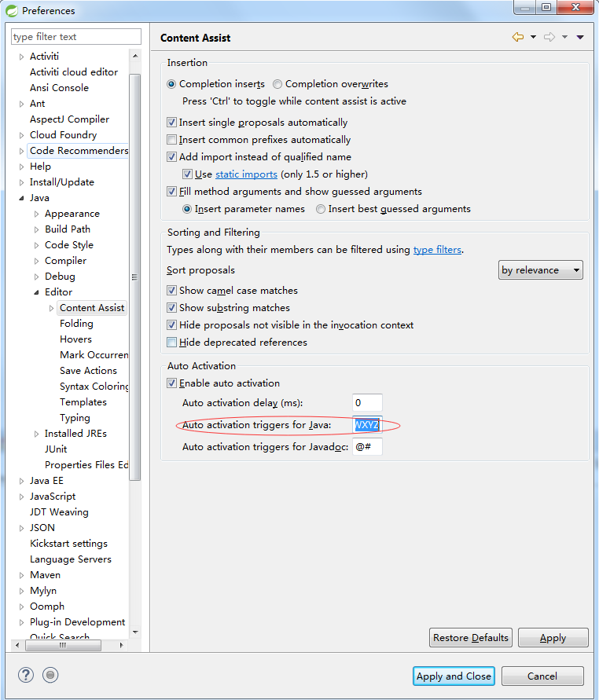Open the by relevance sort dropdown
The height and width of the screenshot is (700, 599).
[540, 269]
